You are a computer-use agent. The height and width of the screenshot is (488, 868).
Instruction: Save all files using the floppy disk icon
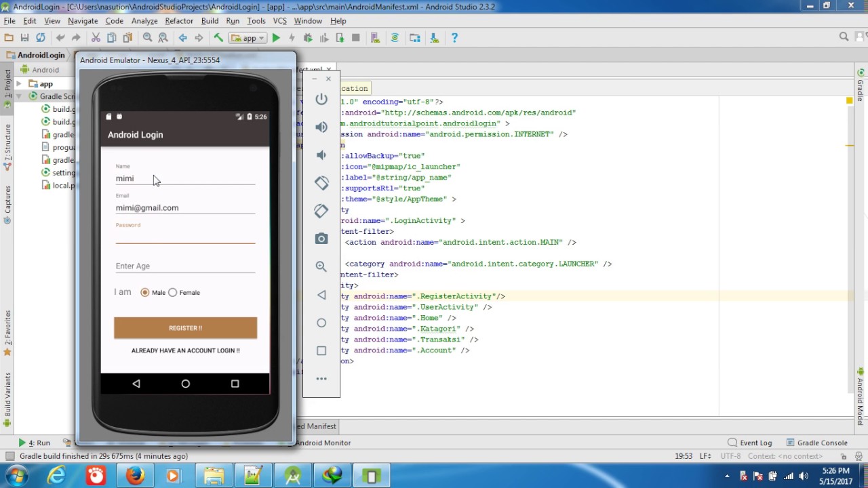pyautogui.click(x=24, y=38)
